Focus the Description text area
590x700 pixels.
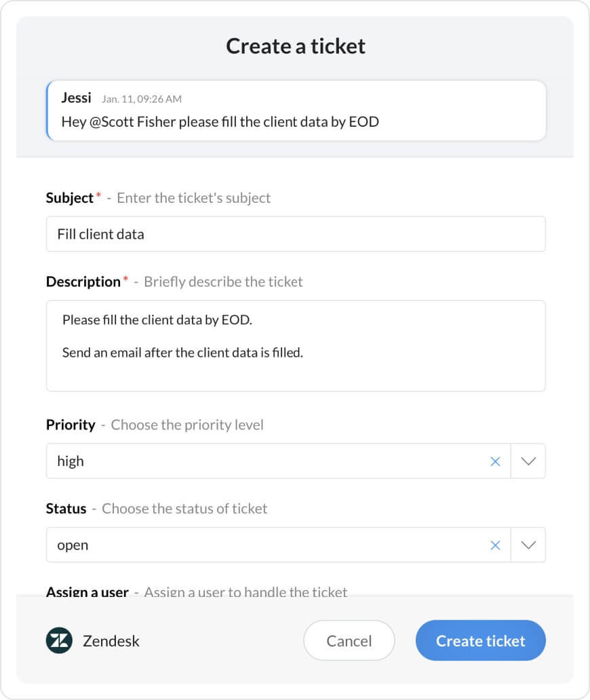point(296,346)
